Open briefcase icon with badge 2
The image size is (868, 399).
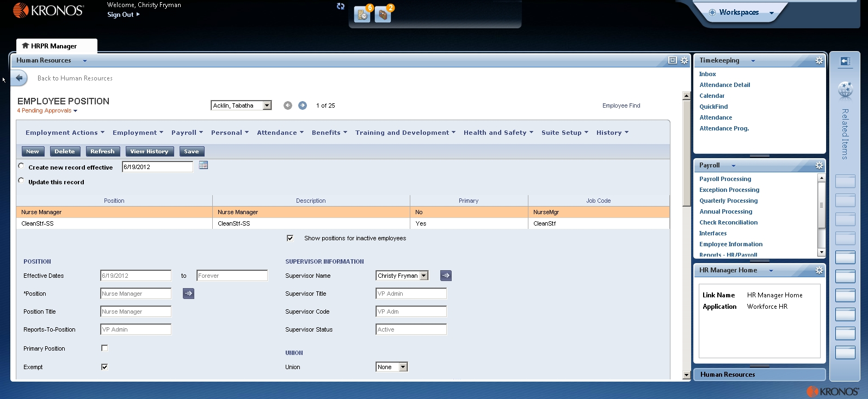click(383, 14)
